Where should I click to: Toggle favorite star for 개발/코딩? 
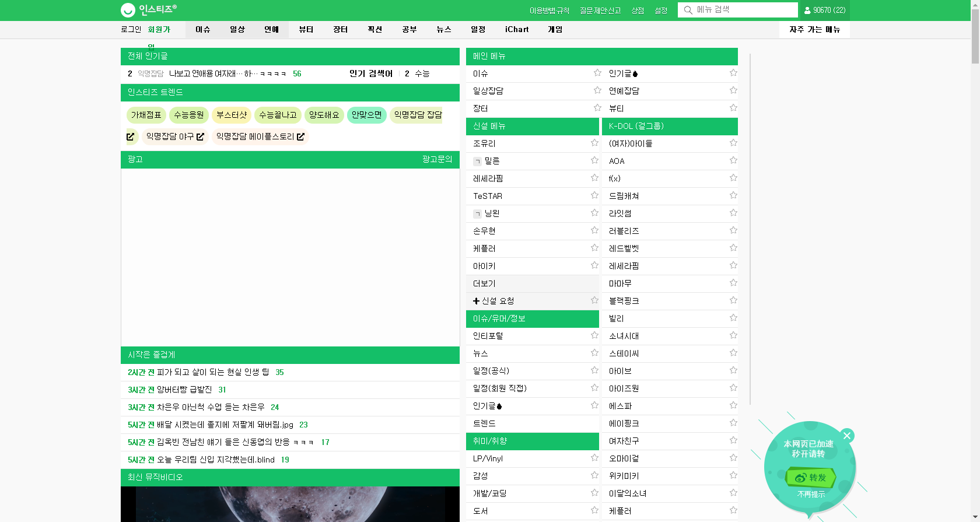594,493
